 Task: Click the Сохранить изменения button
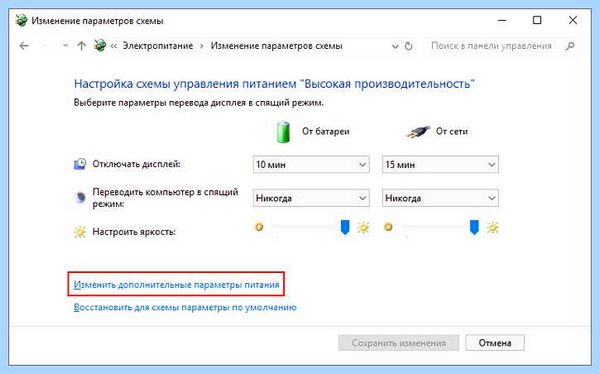(398, 343)
